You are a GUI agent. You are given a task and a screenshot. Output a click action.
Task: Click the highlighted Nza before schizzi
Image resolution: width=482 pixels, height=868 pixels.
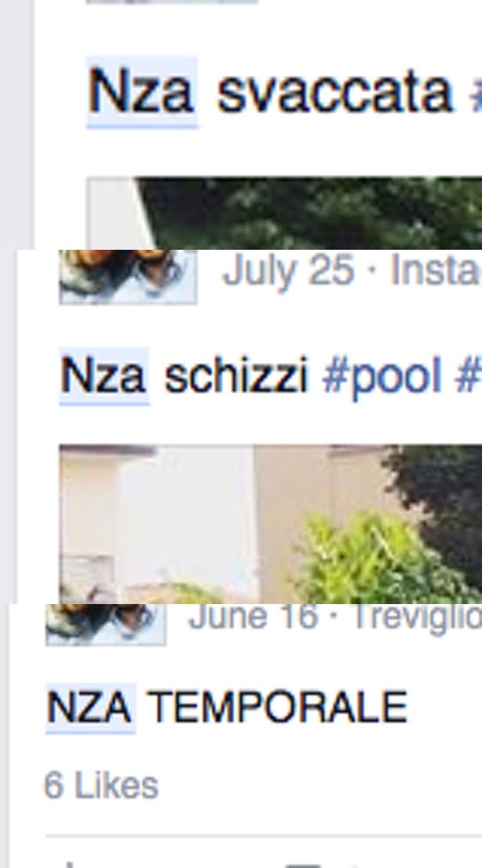[104, 376]
